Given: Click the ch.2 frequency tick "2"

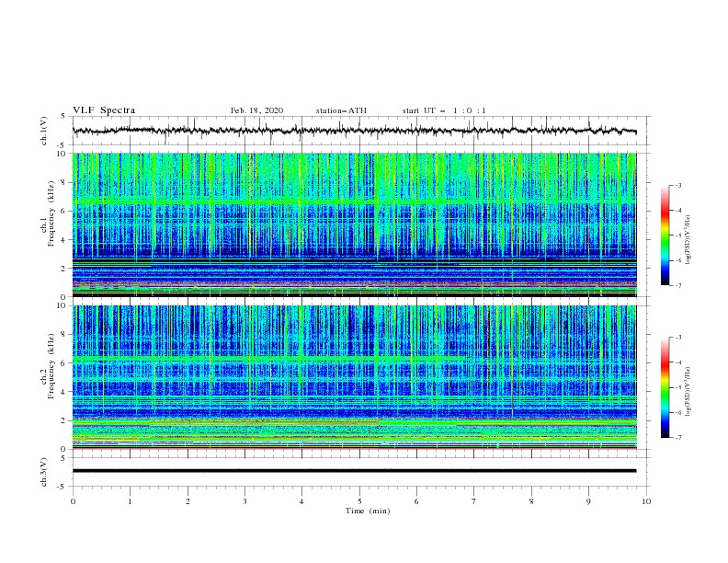Looking at the screenshot, I should 63,420.
